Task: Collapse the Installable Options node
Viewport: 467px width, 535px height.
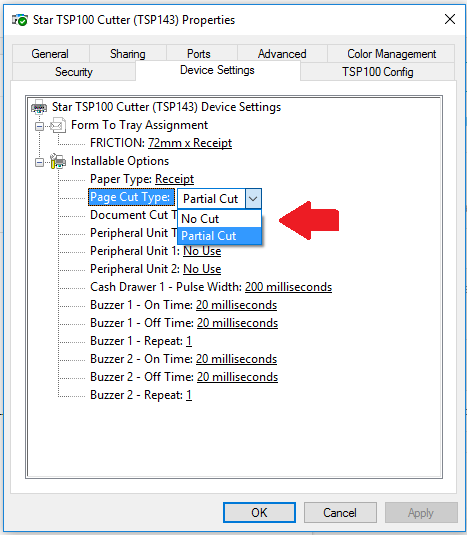Action: pyautogui.click(x=40, y=162)
